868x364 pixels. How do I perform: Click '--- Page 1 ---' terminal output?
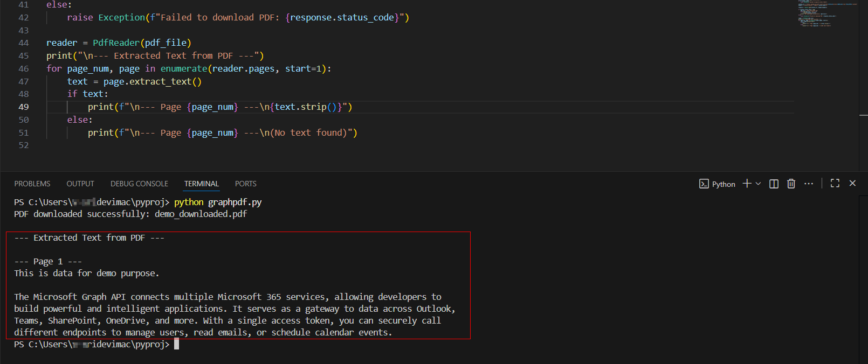click(x=48, y=261)
